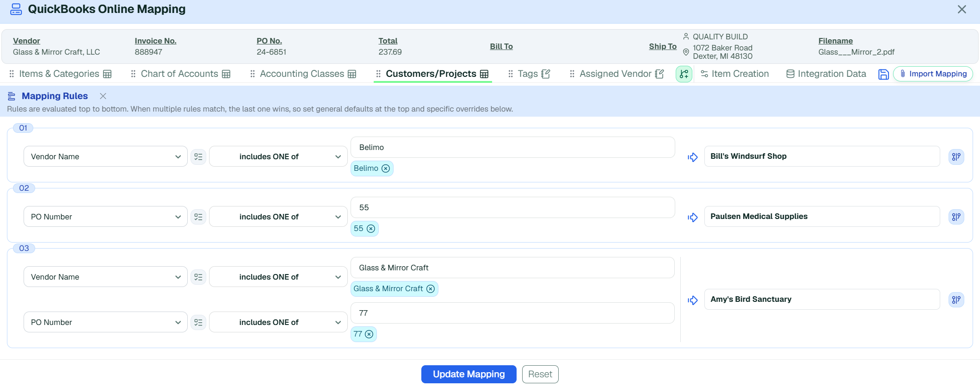Open PO Number dropdown in rule 03

tap(105, 322)
